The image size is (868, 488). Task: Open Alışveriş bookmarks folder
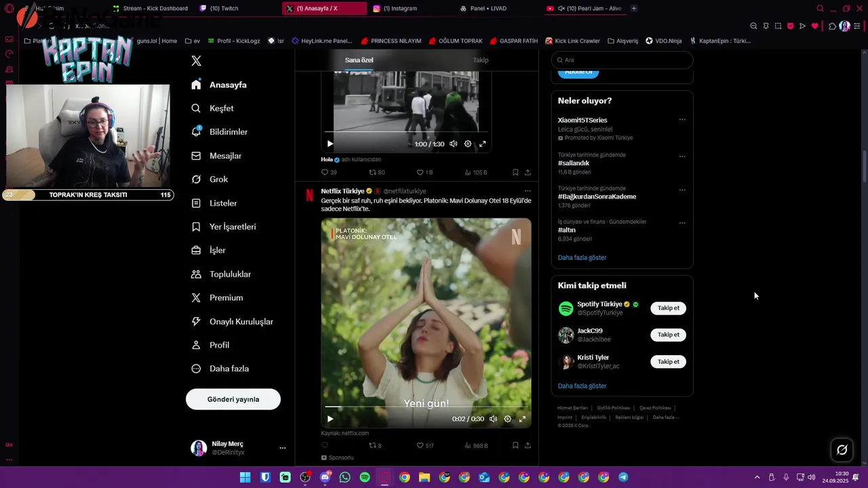tap(623, 41)
